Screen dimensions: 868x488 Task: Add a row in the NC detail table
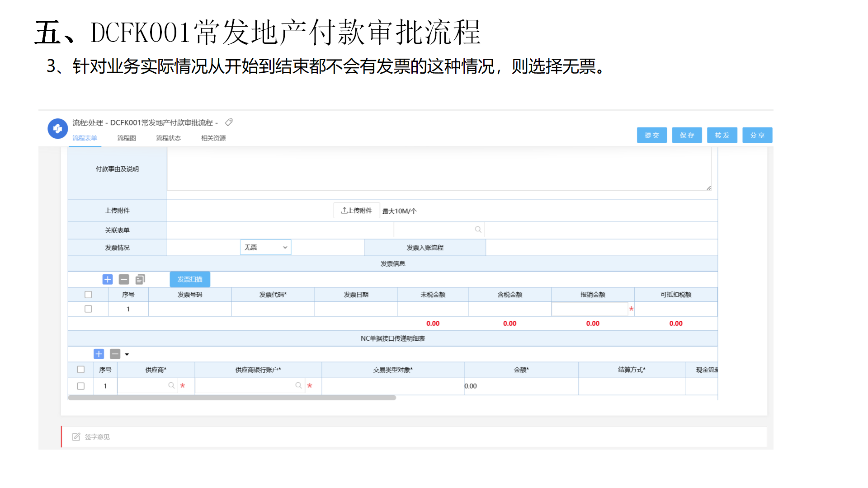coord(99,354)
